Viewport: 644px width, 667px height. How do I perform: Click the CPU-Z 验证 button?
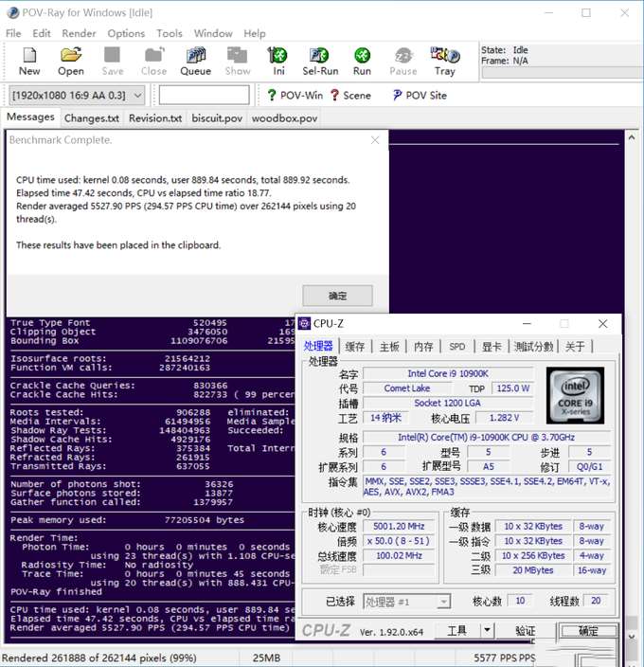click(x=526, y=631)
